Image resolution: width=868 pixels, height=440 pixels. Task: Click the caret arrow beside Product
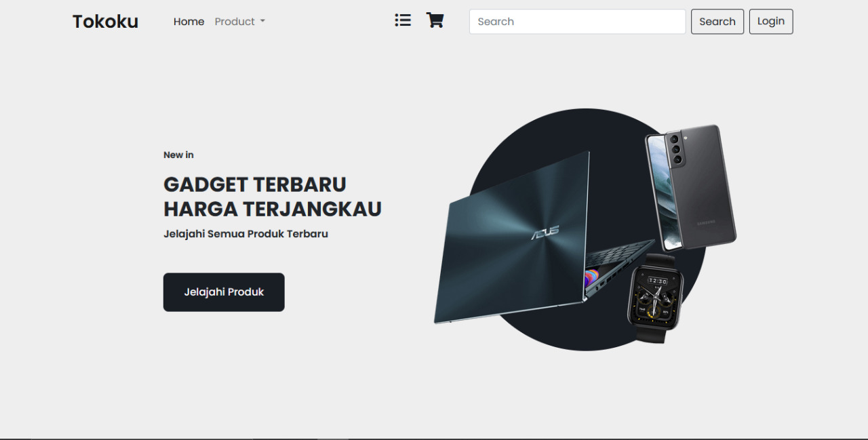tap(262, 22)
